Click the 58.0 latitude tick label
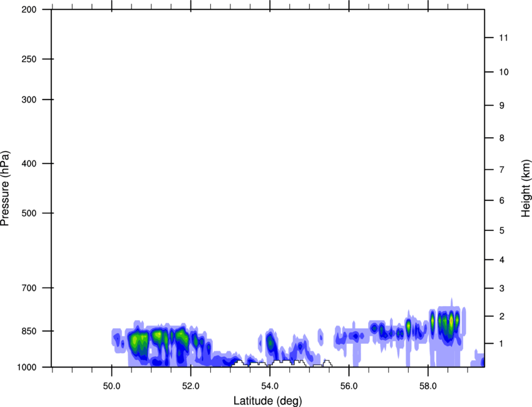532x407 pixels. (428, 386)
